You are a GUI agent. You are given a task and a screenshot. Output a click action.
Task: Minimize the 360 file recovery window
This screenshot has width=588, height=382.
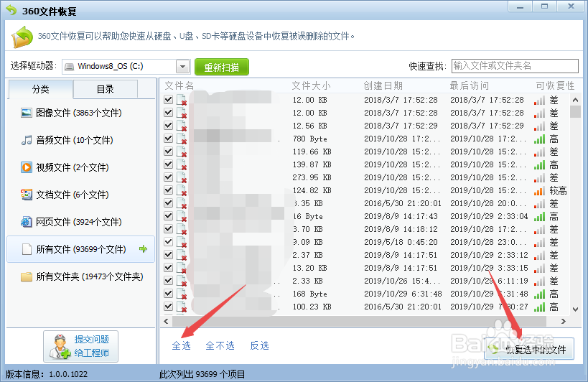pos(520,6)
